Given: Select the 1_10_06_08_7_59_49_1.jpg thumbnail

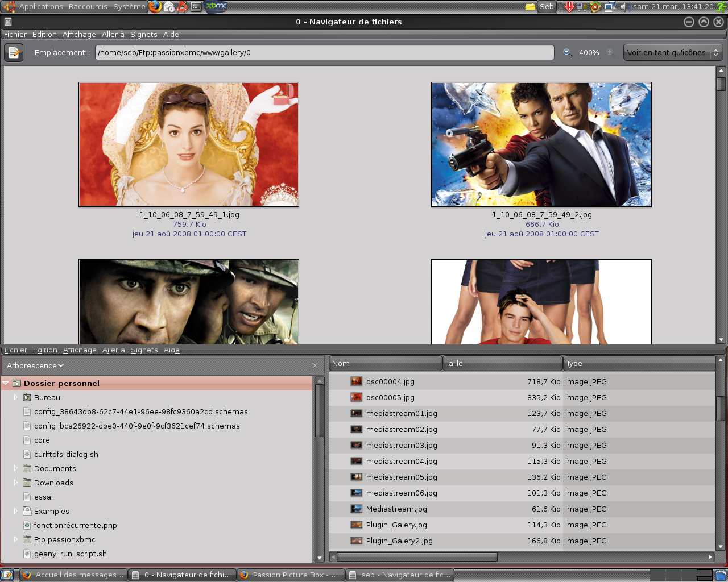Looking at the screenshot, I should (189, 144).
